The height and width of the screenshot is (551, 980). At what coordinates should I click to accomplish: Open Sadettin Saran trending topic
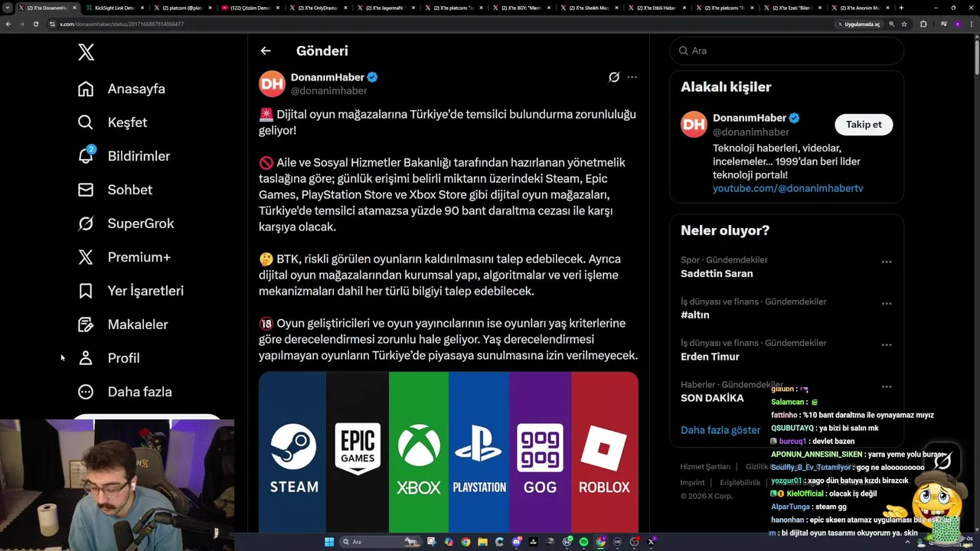click(717, 273)
